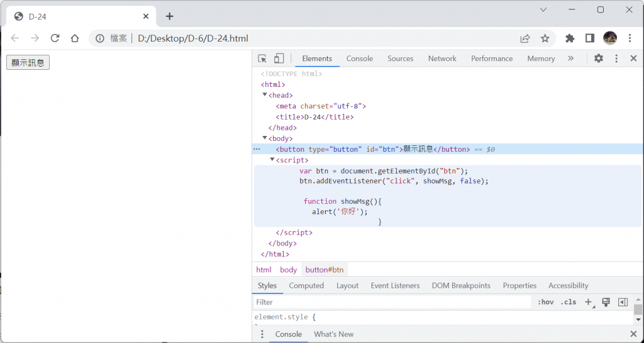This screenshot has height=343, width=644.
Task: Click the browser reload icon
Action: 55,38
